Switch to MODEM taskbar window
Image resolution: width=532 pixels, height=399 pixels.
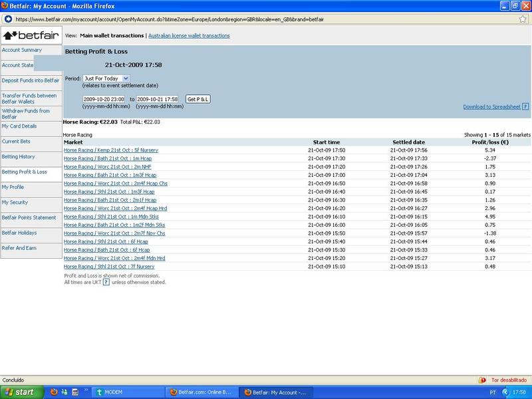coord(128,392)
